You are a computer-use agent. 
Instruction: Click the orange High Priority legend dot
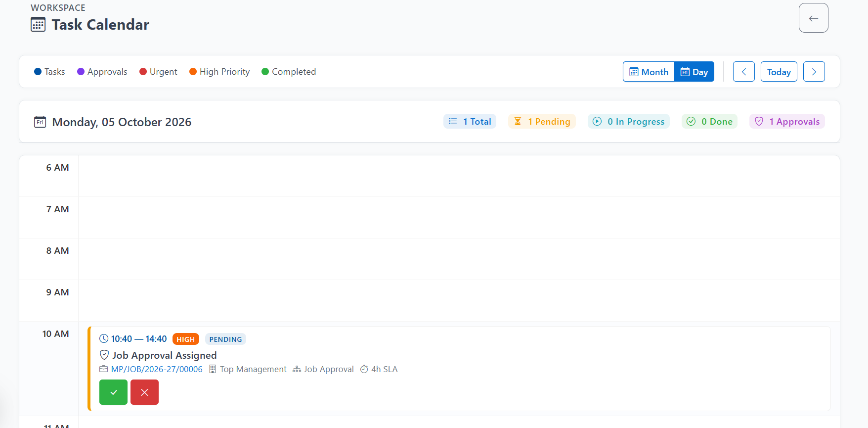(193, 72)
